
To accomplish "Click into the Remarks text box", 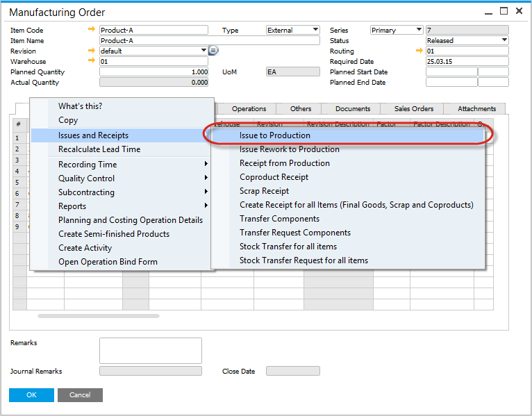I will 150,351.
